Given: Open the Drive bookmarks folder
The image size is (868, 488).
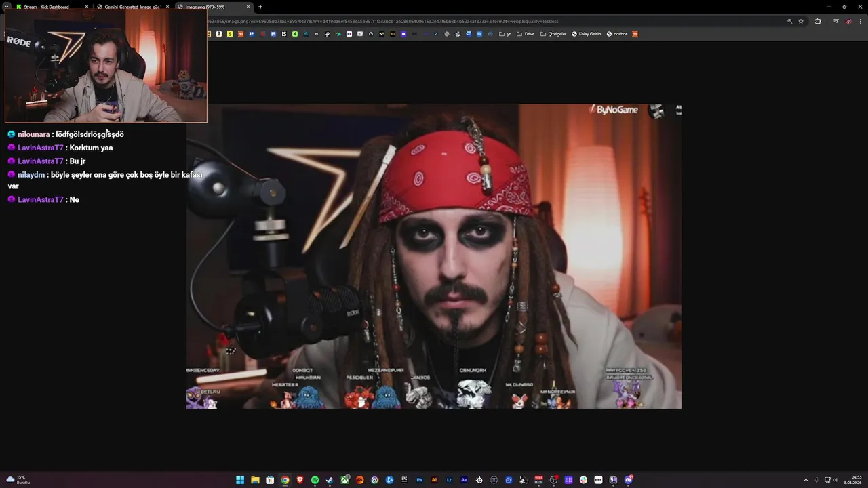Looking at the screenshot, I should click(526, 34).
